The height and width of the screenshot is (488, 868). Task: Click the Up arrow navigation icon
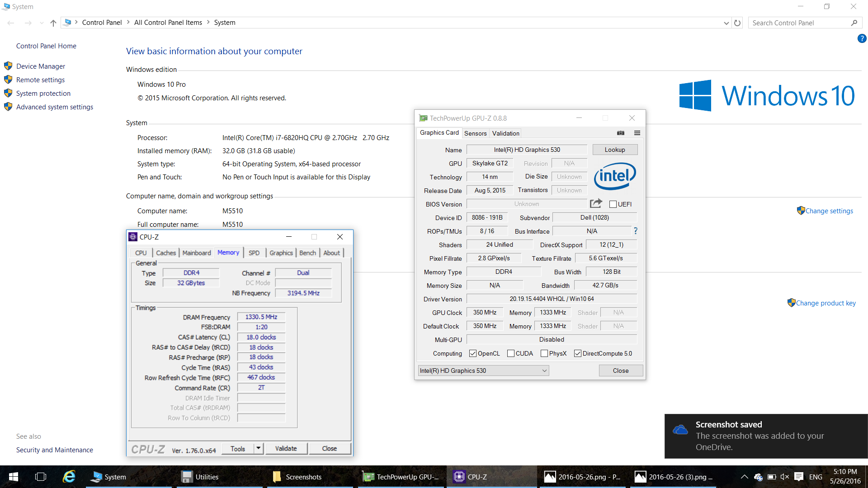[53, 23]
